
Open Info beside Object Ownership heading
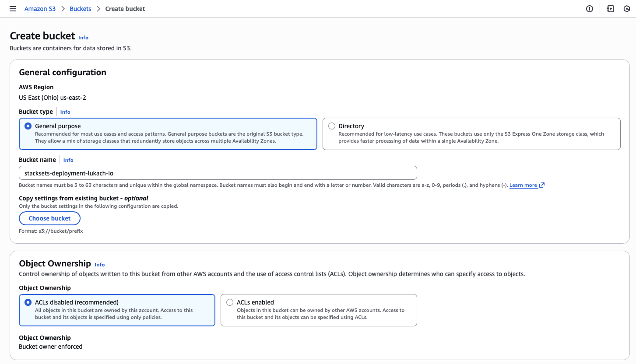tap(100, 265)
